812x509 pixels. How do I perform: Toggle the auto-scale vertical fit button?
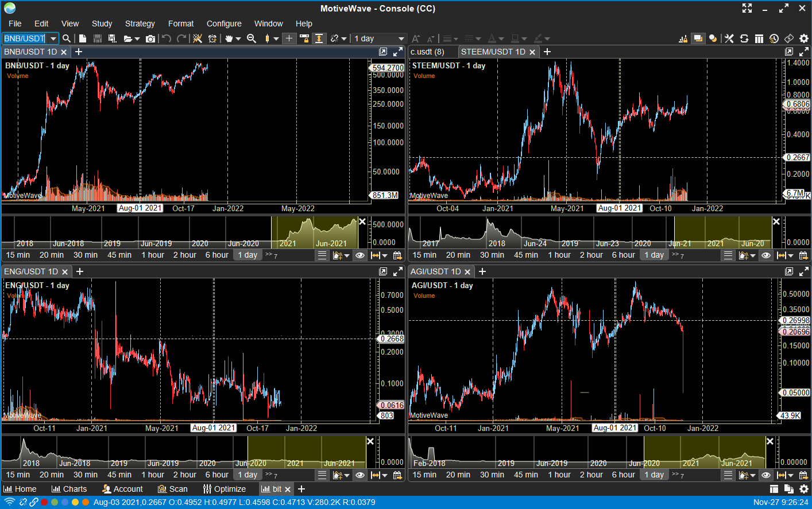319,38
